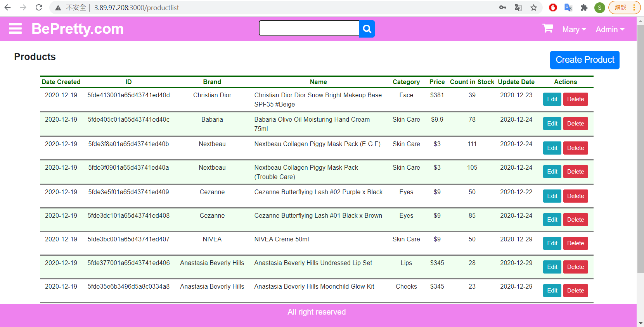644x327 pixels.
Task: Open the Google Translate extension icon
Action: click(x=568, y=7)
